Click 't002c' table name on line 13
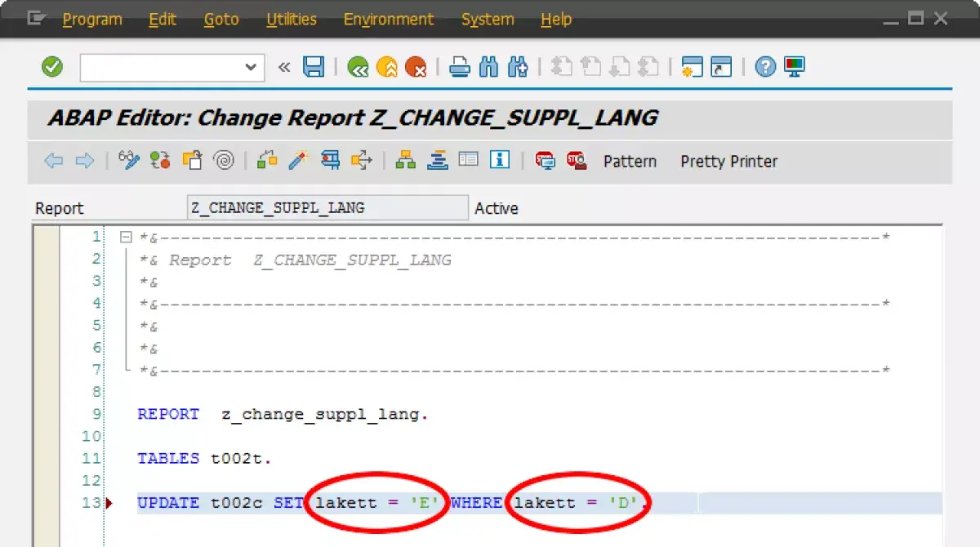 [237, 503]
